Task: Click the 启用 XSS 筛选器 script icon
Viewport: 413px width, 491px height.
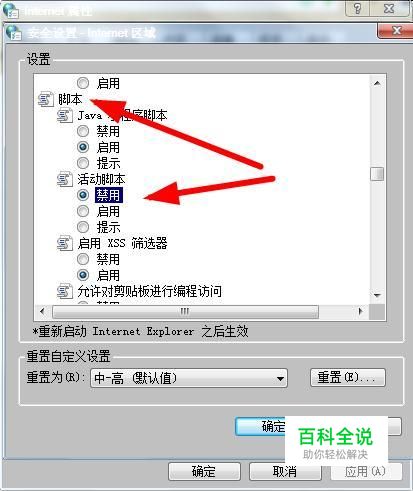Action: (65, 243)
